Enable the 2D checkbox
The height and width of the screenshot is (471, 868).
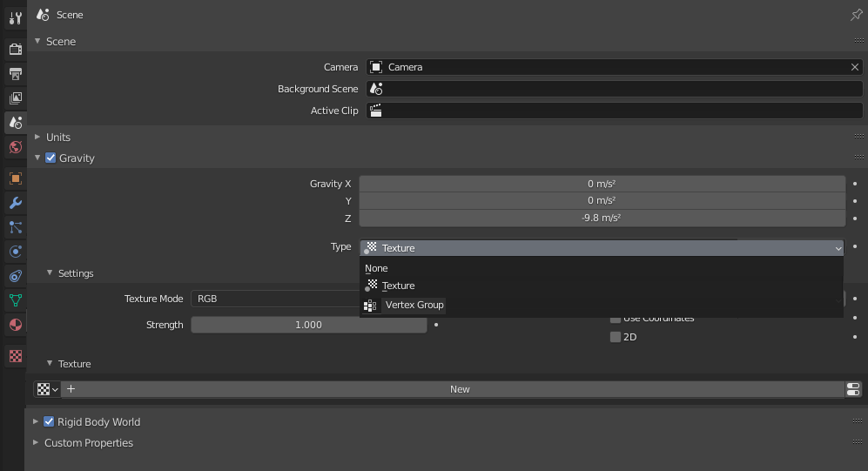pyautogui.click(x=615, y=337)
